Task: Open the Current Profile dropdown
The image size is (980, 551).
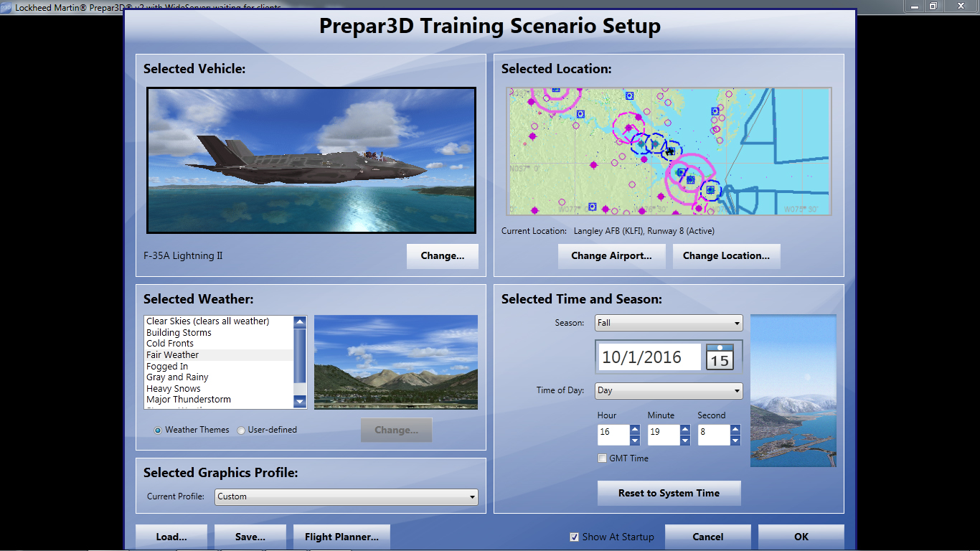Action: 347,496
